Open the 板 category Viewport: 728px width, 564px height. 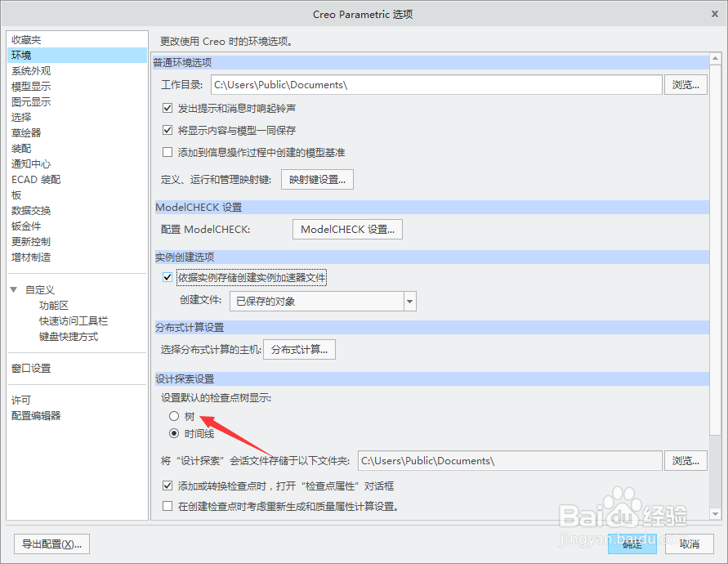click(x=16, y=195)
